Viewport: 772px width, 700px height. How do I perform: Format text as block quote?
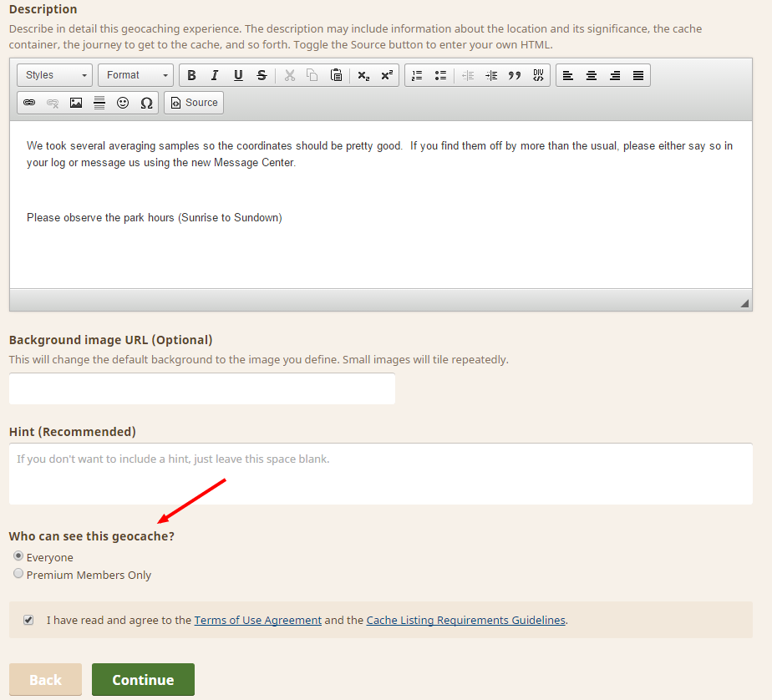(515, 75)
